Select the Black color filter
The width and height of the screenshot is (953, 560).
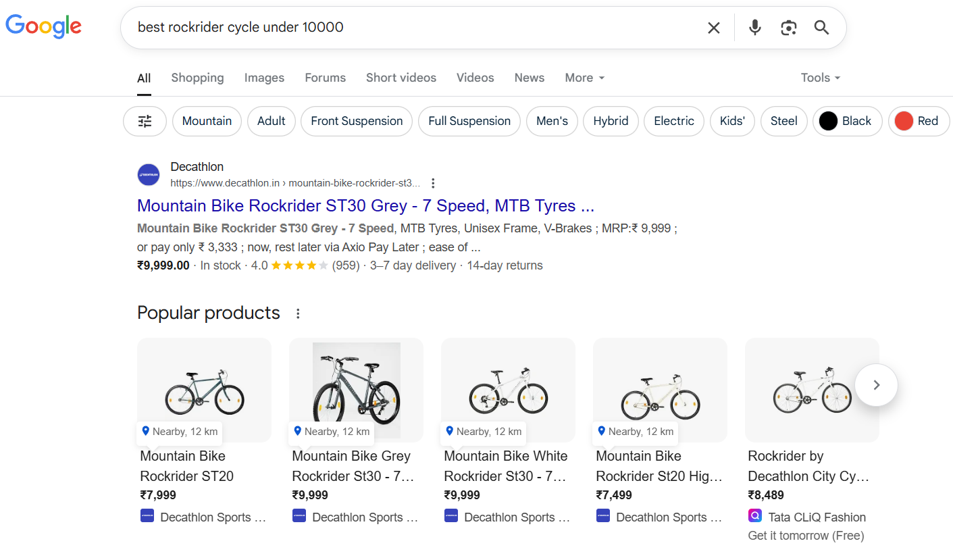(x=847, y=122)
